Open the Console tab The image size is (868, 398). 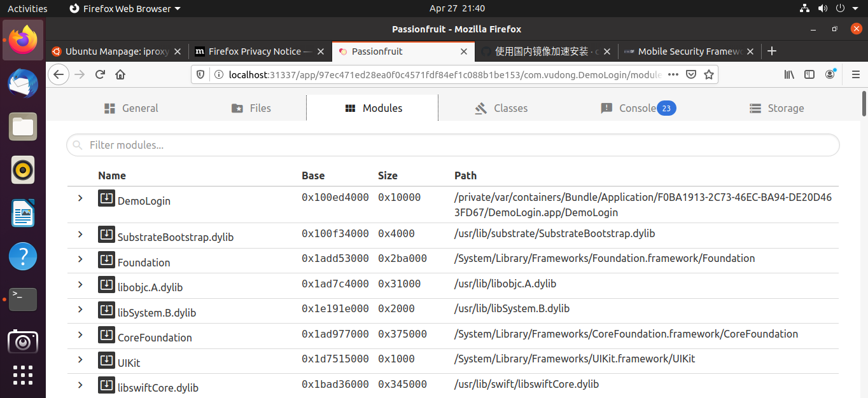pyautogui.click(x=638, y=108)
